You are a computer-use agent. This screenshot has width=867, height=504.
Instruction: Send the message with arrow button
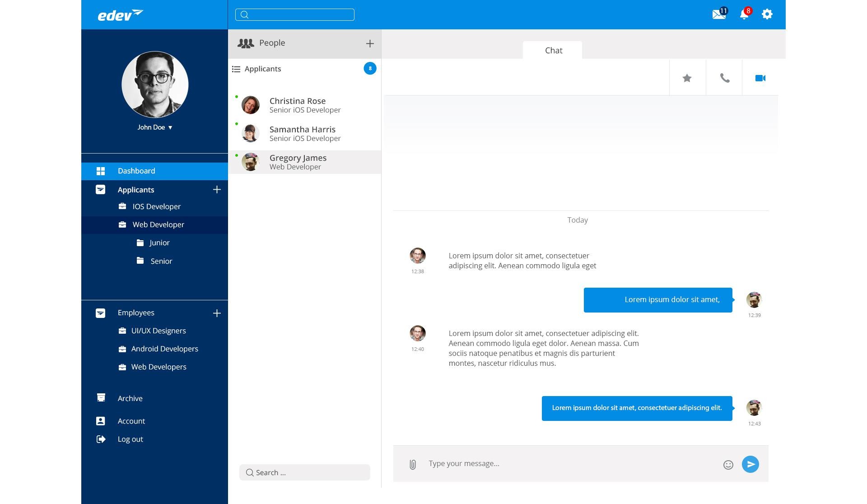pyautogui.click(x=750, y=464)
